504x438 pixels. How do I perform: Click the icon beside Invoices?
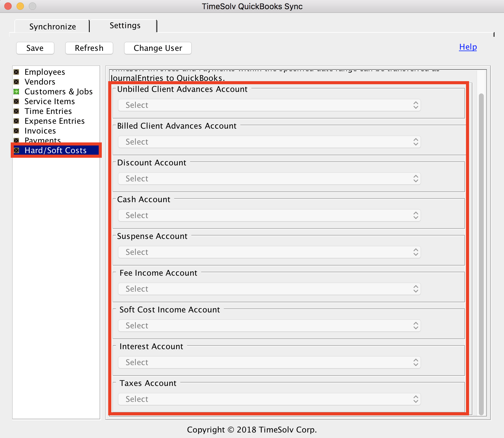point(17,131)
